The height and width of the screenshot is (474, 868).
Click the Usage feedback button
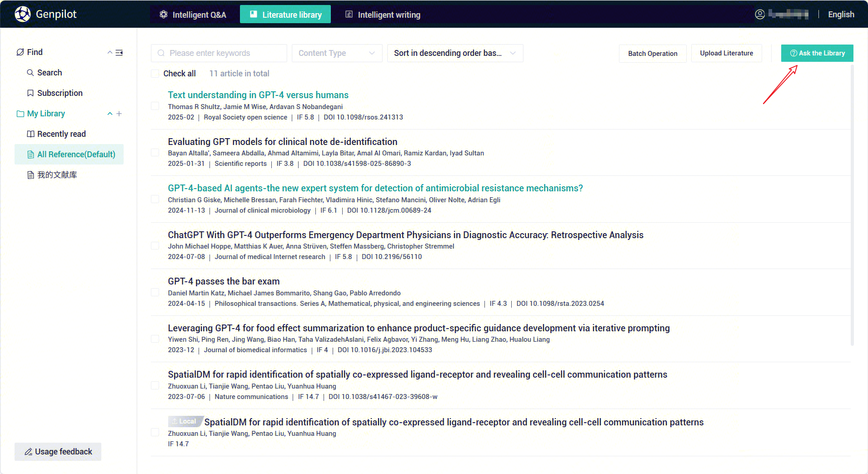[x=58, y=452]
